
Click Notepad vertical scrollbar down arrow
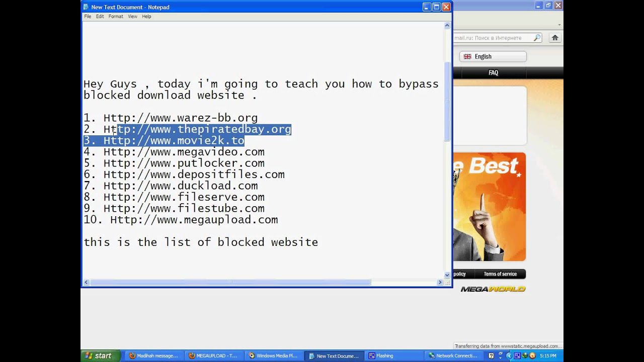447,275
